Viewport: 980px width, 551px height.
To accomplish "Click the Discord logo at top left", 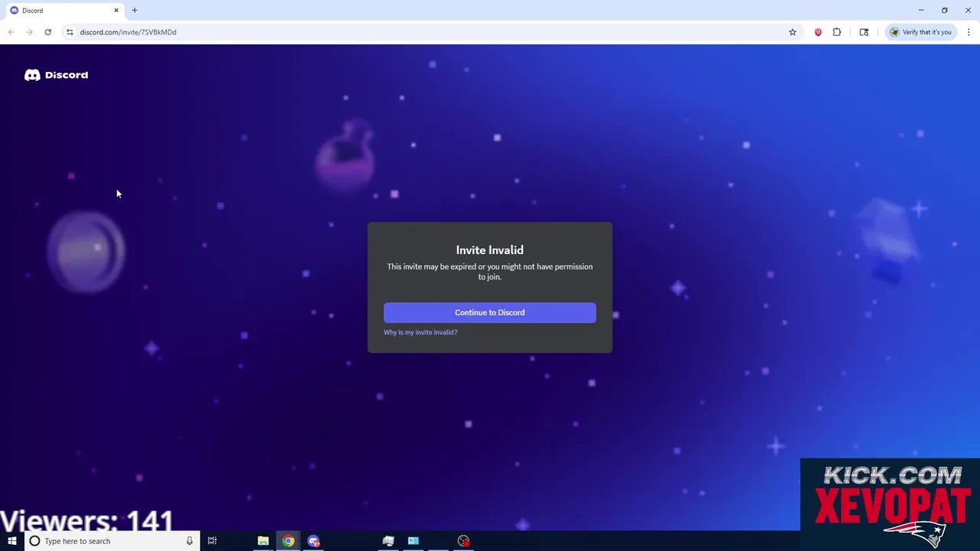I will coord(56,75).
